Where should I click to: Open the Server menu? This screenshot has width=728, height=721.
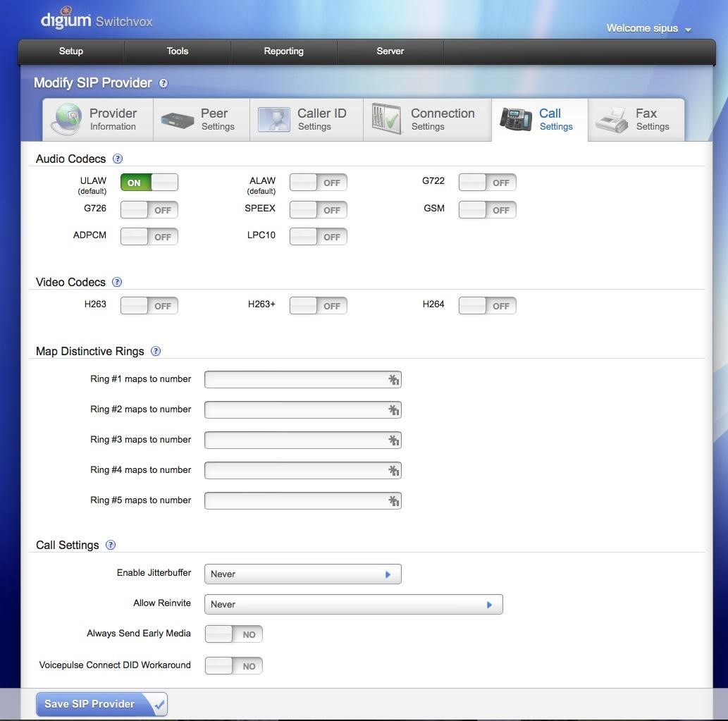click(390, 51)
